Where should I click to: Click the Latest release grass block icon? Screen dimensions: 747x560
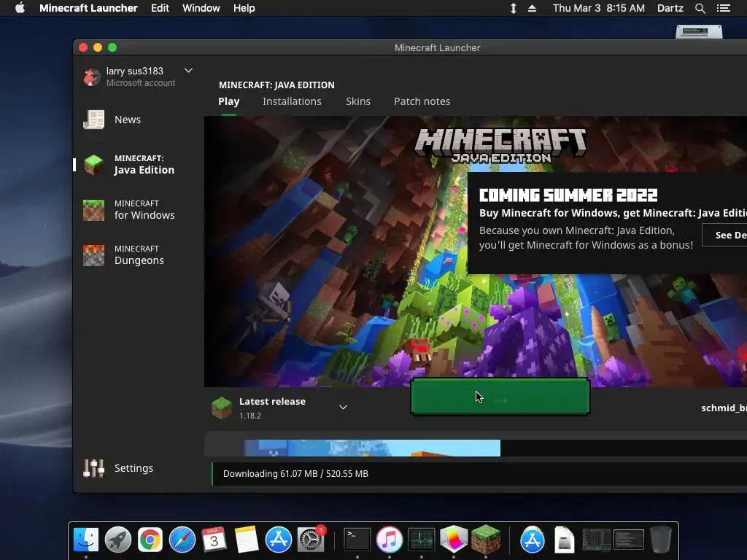(222, 408)
